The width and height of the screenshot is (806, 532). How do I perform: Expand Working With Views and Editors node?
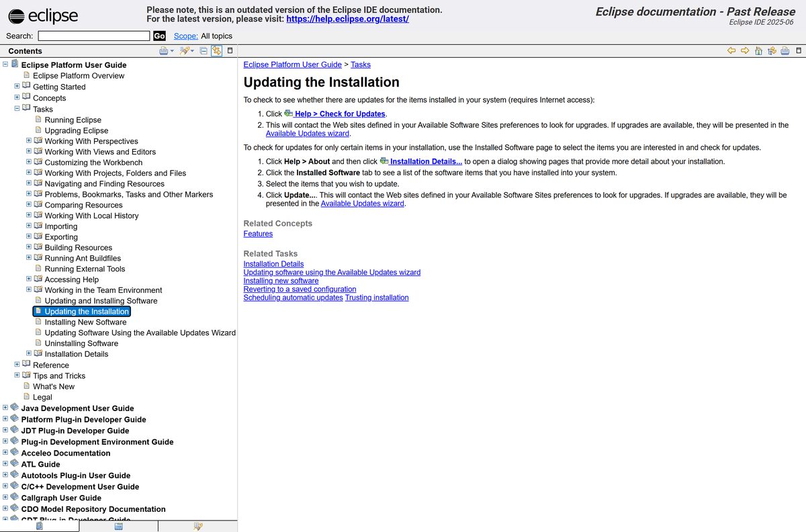(x=29, y=152)
